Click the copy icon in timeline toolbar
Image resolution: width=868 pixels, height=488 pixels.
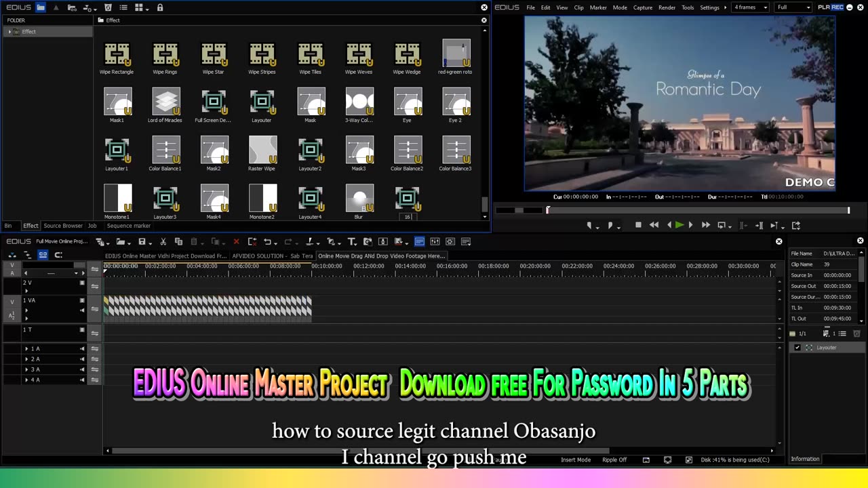(x=178, y=241)
